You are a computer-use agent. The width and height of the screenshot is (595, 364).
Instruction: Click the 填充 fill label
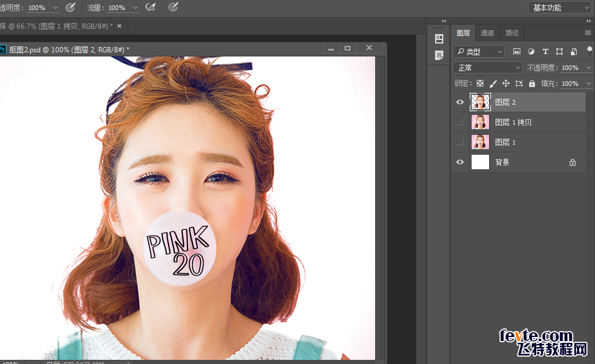[x=549, y=84]
